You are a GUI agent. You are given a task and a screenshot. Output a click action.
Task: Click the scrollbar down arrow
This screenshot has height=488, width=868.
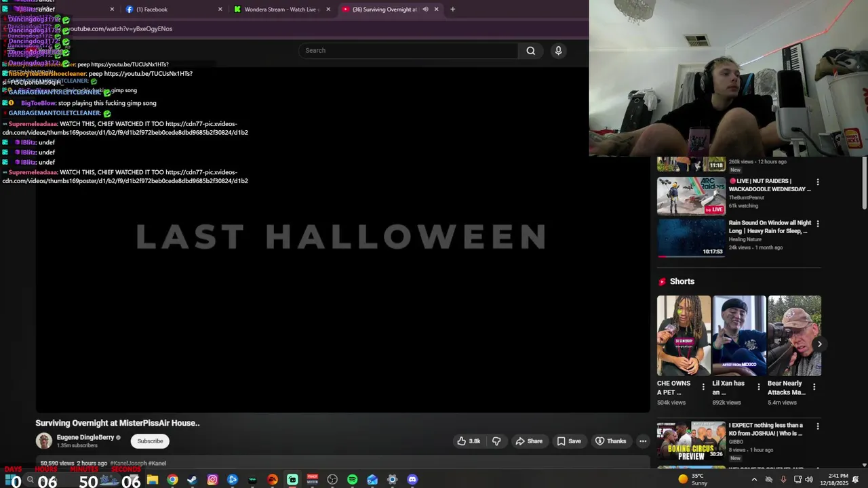pos(864,465)
